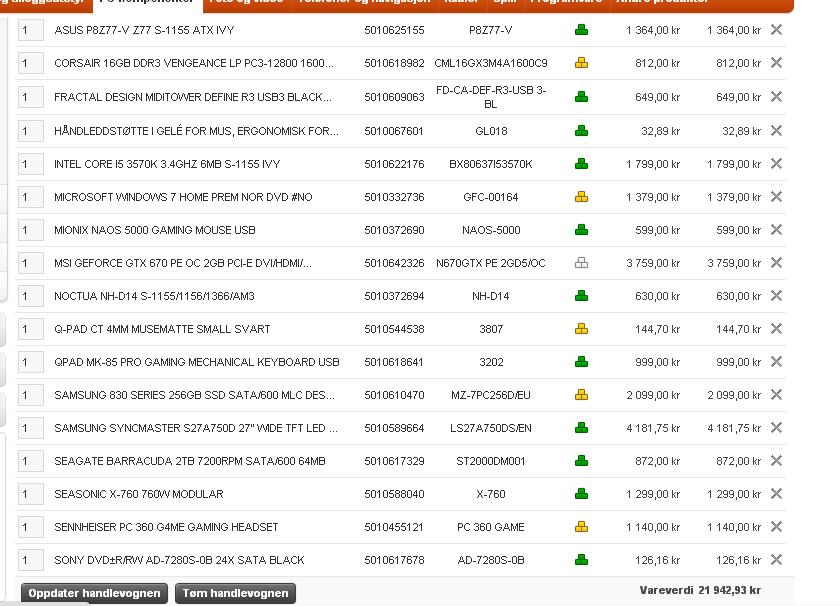Open Samsung SyncMaster S27A750D 27" product
Viewport: 840px width, 606px height.
pyautogui.click(x=196, y=428)
